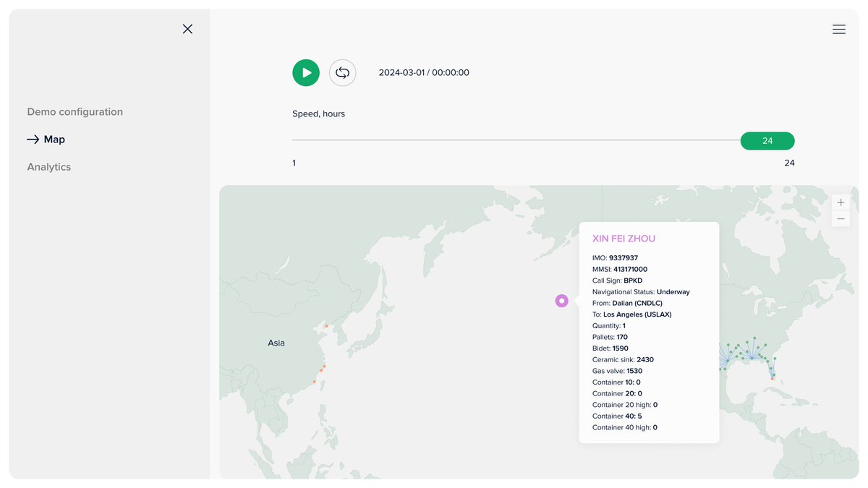Click the Container 10: 0 line

tap(616, 382)
